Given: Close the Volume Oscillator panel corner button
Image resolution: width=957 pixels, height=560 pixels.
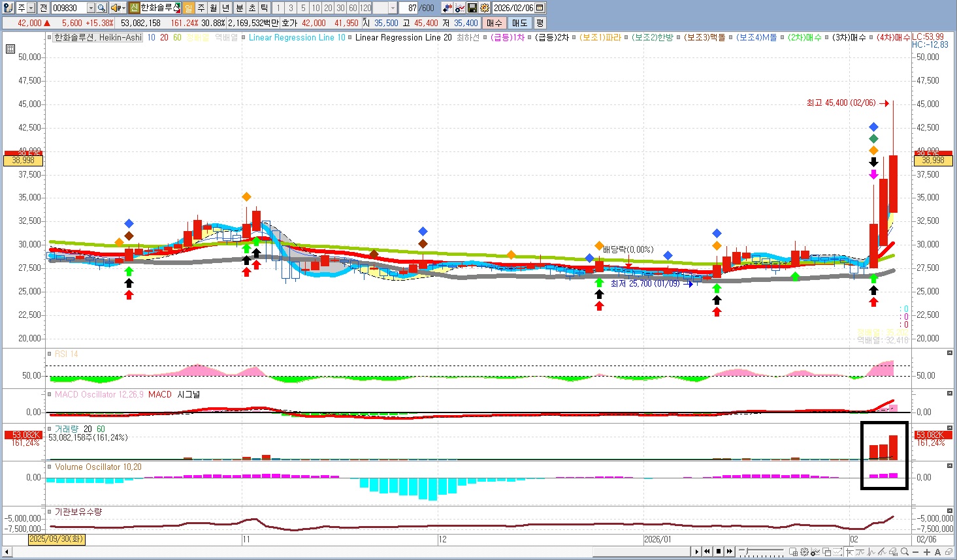Looking at the screenshot, I should coord(950,466).
